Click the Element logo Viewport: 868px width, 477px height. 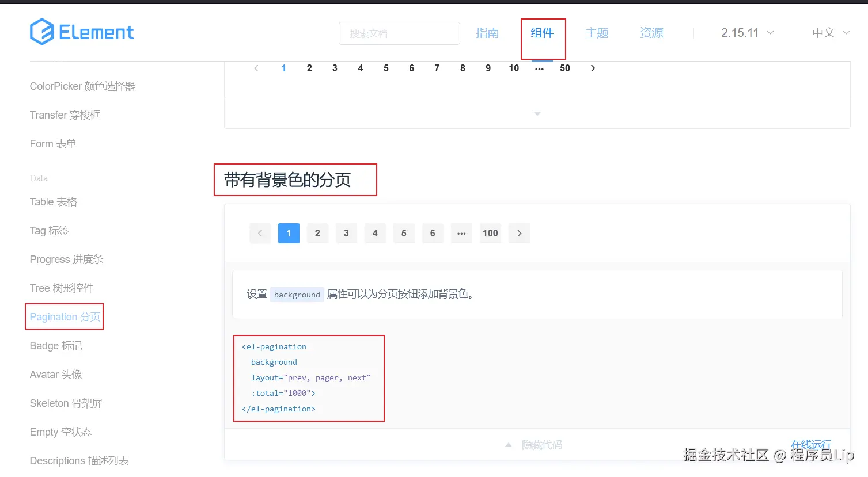(81, 33)
